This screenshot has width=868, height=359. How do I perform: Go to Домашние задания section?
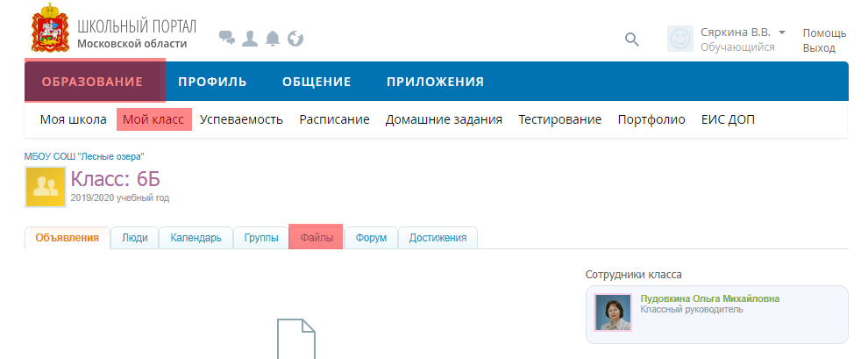click(444, 119)
